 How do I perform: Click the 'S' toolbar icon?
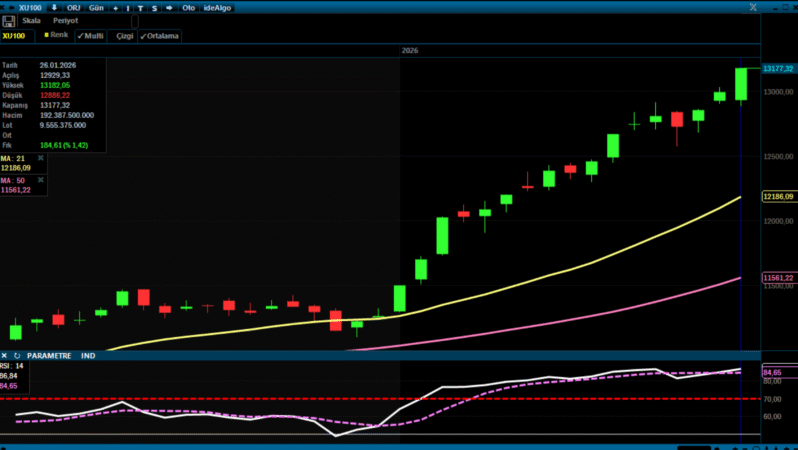click(153, 7)
